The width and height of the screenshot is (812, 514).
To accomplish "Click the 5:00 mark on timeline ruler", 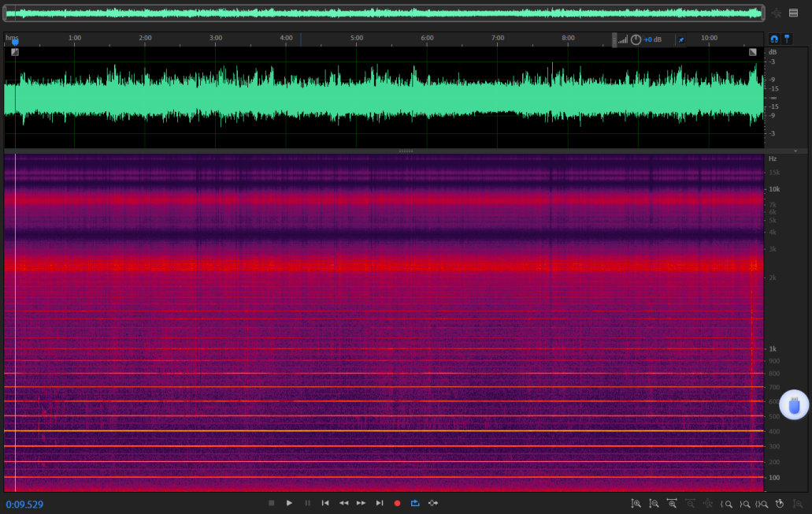I will point(357,38).
